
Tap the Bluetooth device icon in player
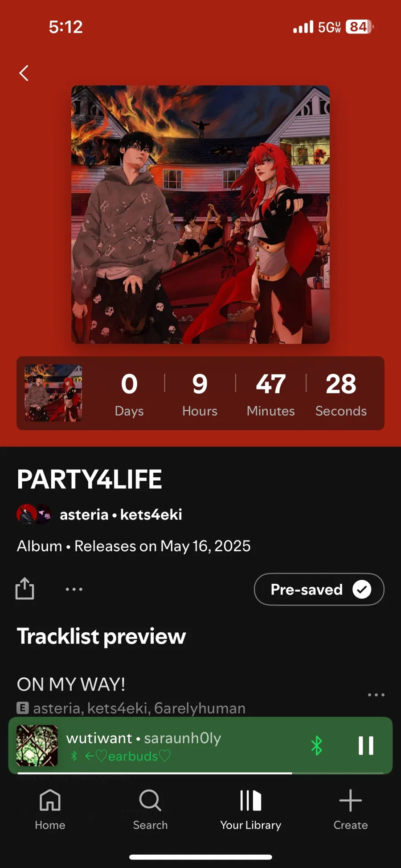pyautogui.click(x=316, y=745)
